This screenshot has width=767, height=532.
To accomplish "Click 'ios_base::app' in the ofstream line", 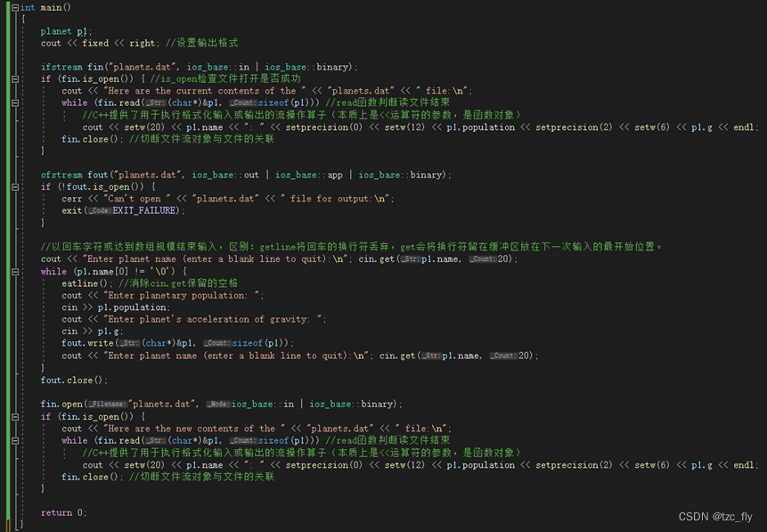I will click(x=308, y=175).
